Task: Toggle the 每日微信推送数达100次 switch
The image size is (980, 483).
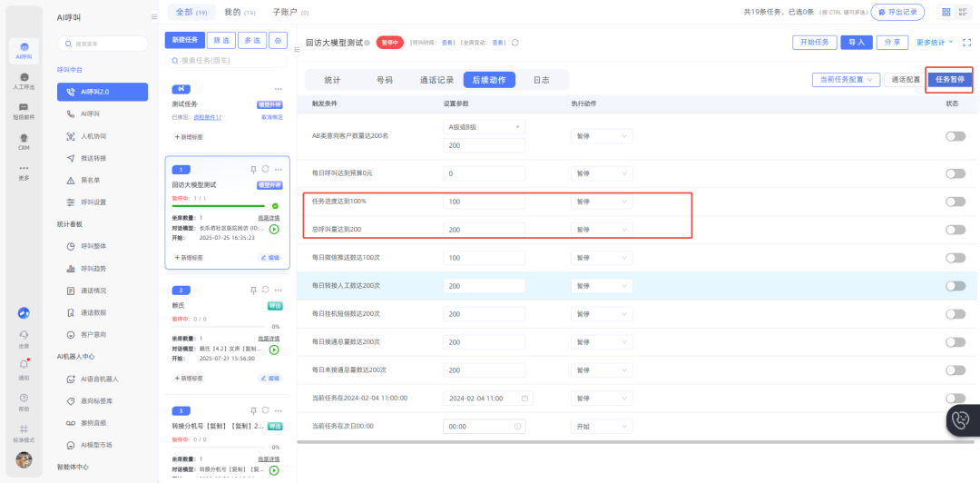Action: tap(955, 258)
